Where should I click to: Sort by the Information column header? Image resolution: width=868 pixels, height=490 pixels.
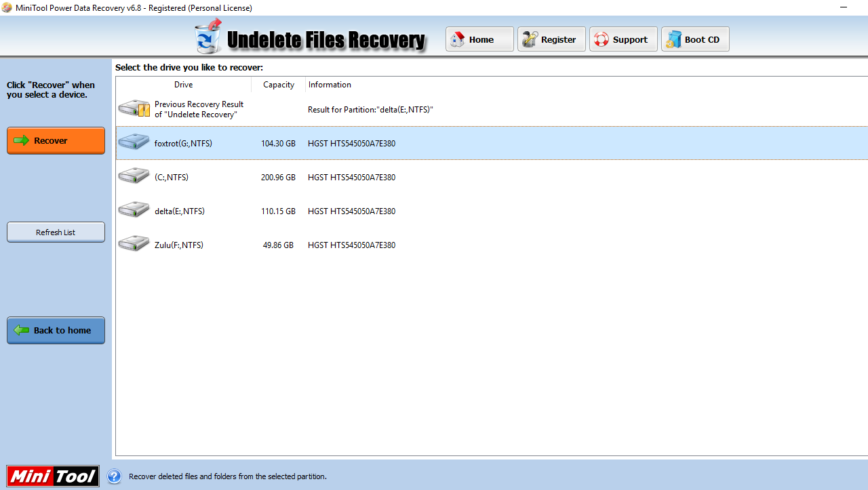(x=330, y=85)
